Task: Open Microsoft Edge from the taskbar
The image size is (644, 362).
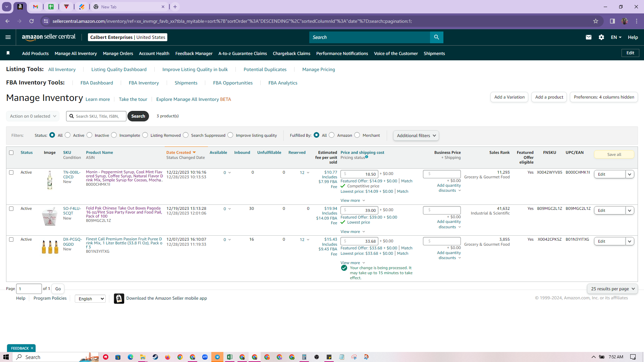Action: 130,357
